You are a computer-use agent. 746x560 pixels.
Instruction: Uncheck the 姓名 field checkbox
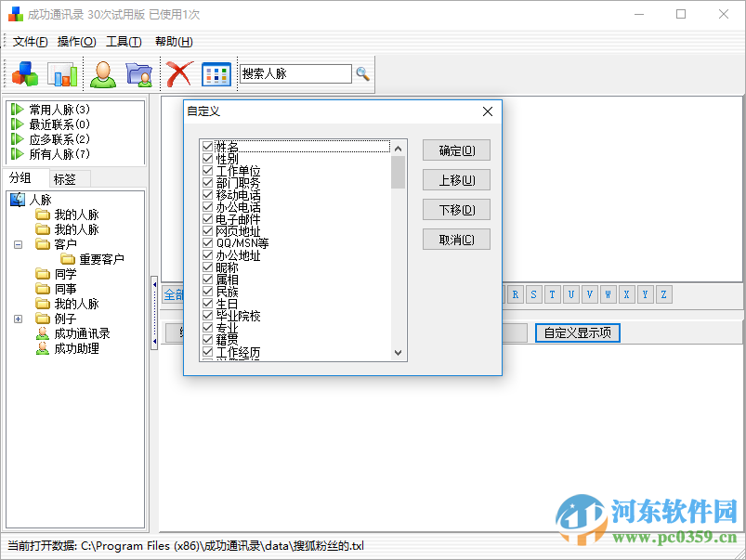point(205,146)
